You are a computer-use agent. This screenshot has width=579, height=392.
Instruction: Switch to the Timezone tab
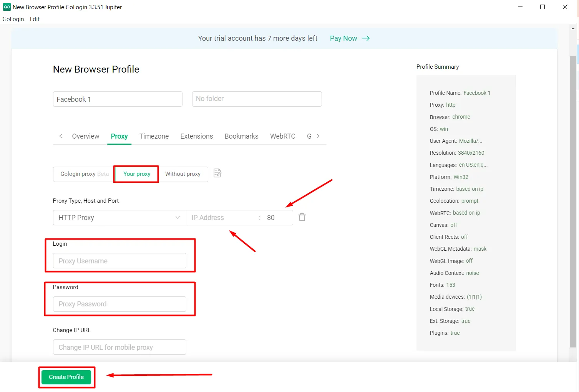click(x=154, y=136)
